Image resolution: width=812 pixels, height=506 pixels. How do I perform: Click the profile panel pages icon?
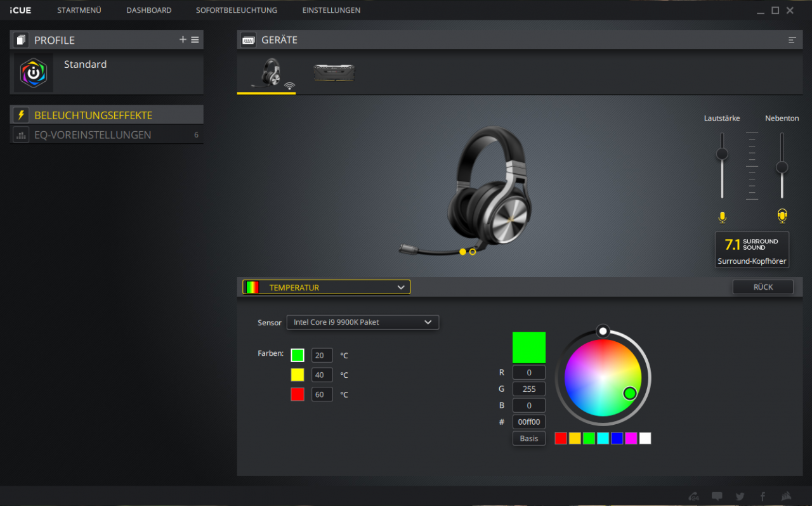pyautogui.click(x=21, y=40)
